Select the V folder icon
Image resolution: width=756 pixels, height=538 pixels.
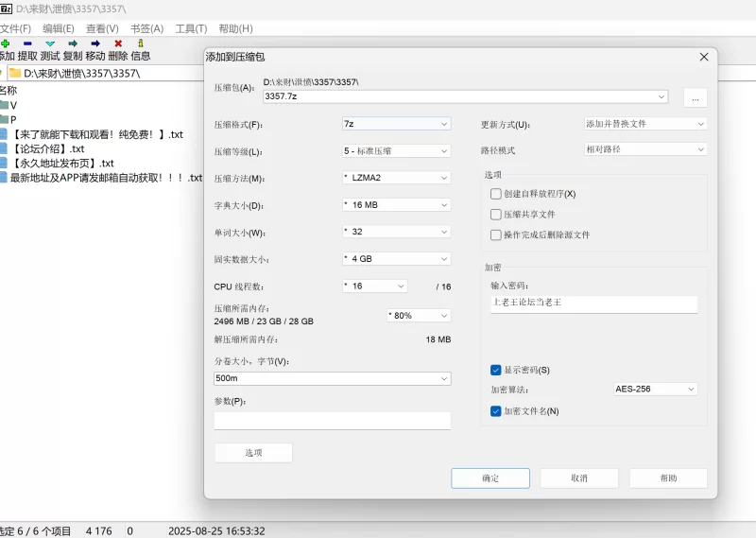point(5,105)
